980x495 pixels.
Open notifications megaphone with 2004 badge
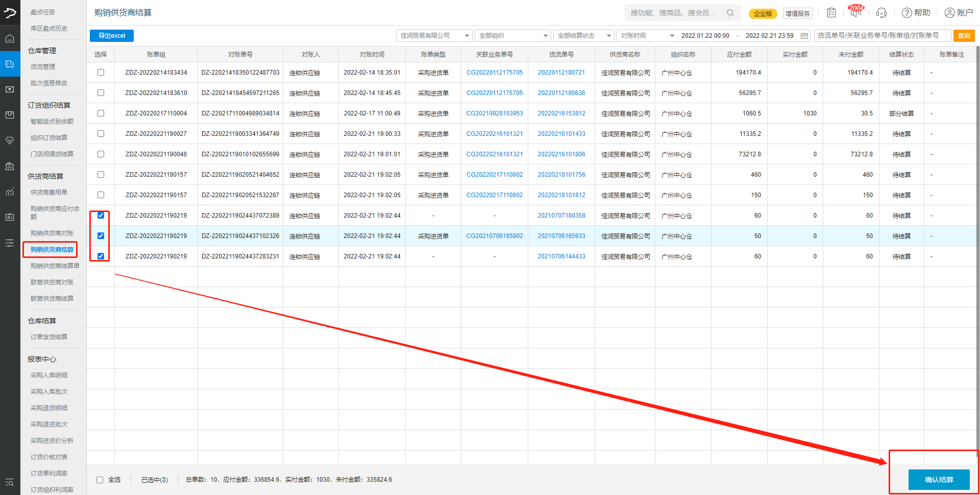[x=855, y=12]
